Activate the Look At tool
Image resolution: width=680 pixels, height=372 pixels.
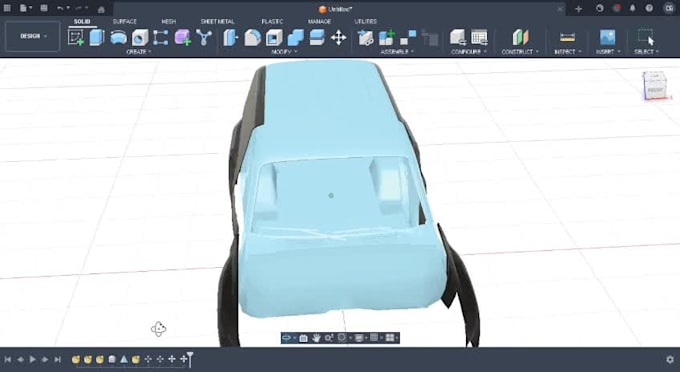[303, 338]
